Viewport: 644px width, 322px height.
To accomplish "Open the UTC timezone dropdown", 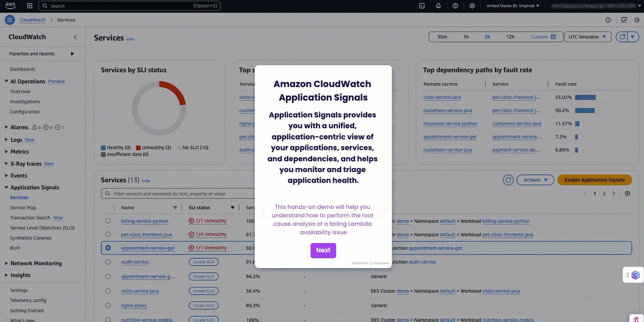I will tap(588, 37).
